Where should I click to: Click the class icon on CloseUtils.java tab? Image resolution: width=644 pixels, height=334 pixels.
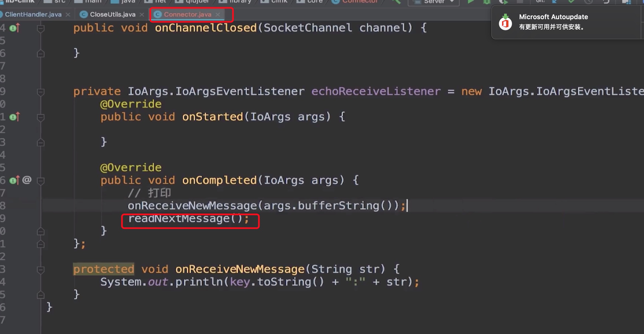tap(84, 15)
